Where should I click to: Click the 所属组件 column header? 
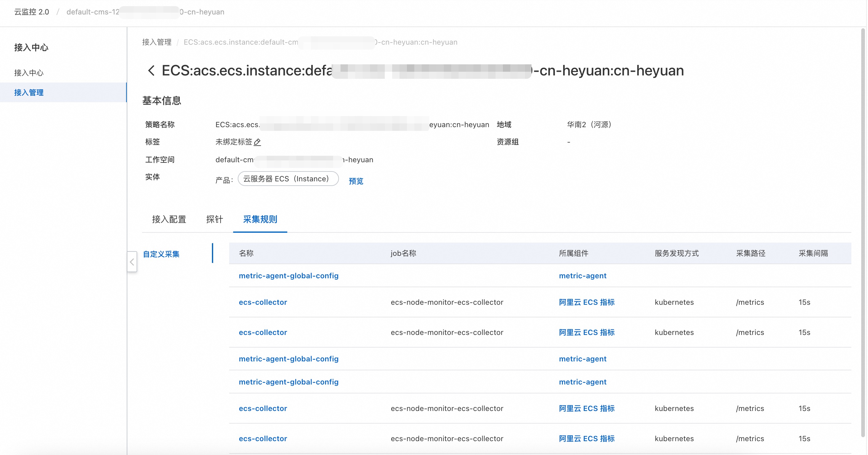coord(574,253)
